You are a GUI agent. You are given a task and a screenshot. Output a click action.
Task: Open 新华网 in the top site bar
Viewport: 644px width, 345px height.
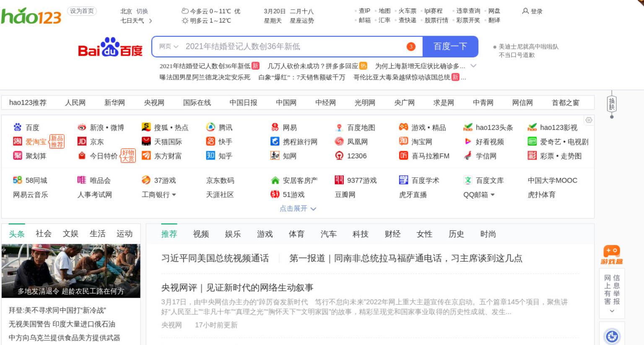tap(114, 103)
